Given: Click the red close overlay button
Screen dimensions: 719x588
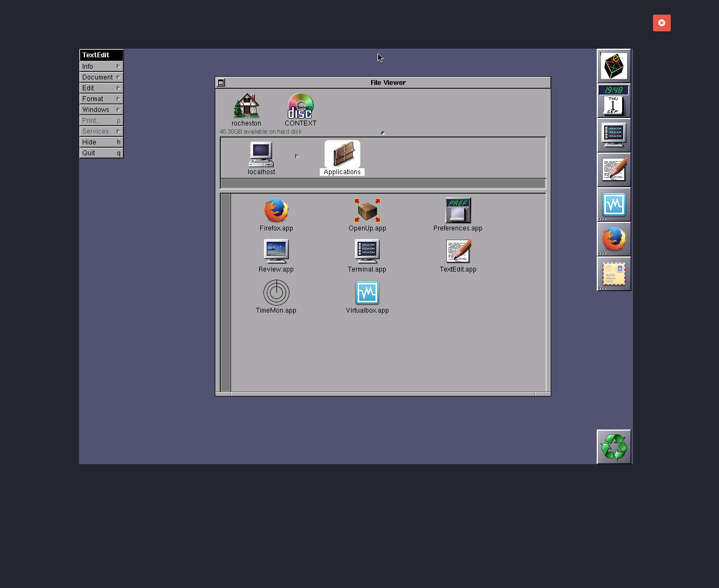Looking at the screenshot, I should click(x=662, y=23).
